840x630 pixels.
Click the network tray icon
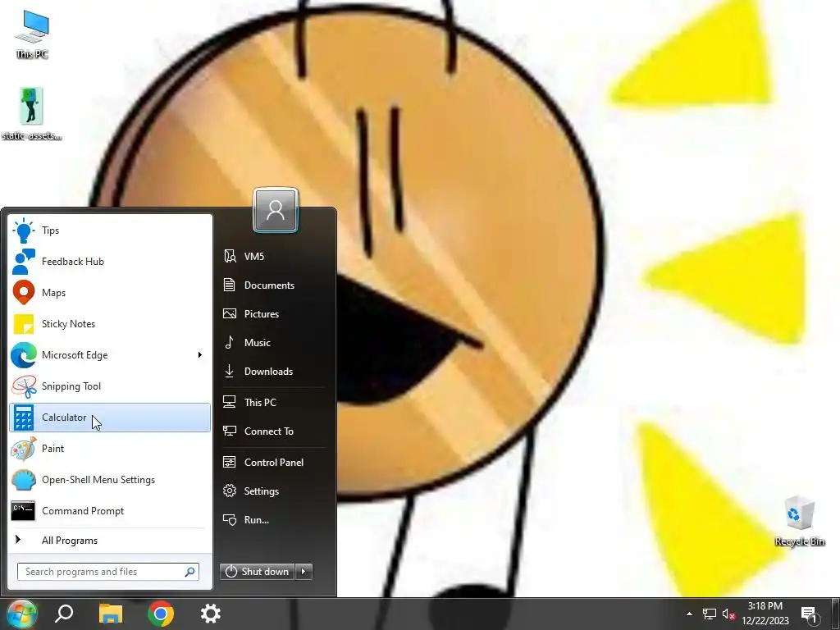click(710, 614)
